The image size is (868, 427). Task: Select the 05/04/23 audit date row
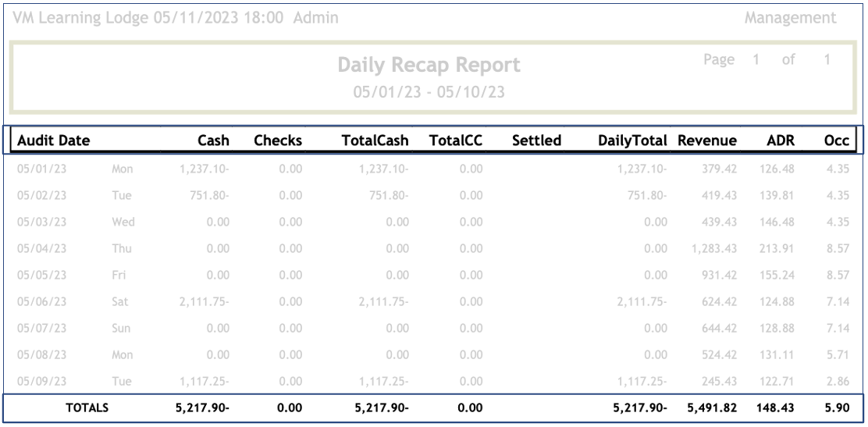pyautogui.click(x=42, y=248)
